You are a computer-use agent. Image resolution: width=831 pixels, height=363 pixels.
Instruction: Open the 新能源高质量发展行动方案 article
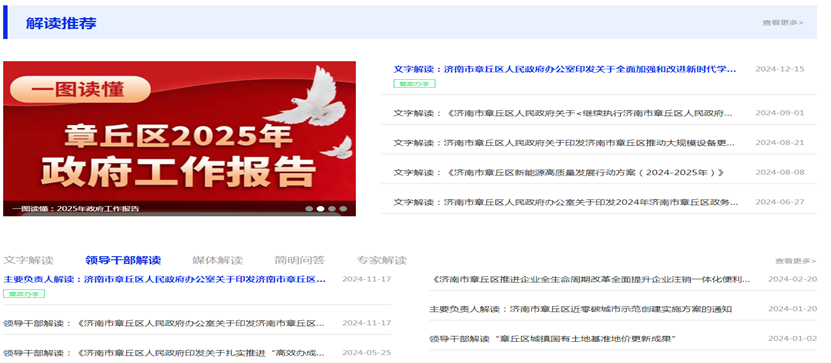click(559, 173)
